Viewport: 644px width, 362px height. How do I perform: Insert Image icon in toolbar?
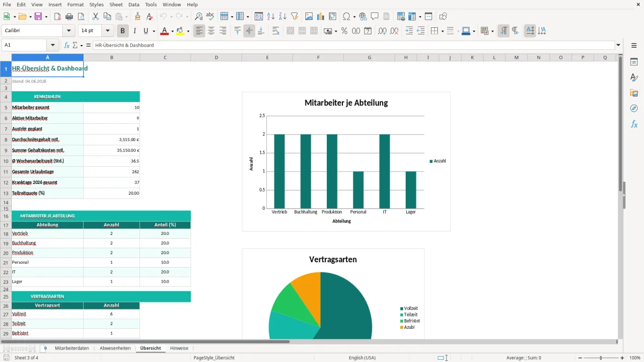[x=309, y=17]
